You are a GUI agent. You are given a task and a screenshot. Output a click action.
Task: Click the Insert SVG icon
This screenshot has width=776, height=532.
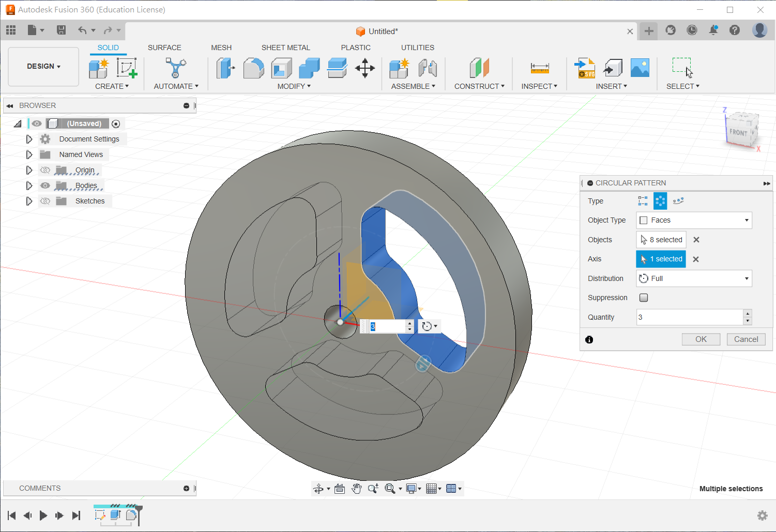pos(585,68)
